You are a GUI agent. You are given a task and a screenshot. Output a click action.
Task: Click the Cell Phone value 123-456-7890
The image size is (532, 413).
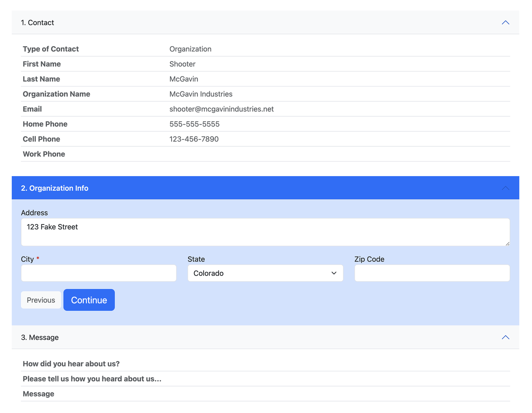pos(194,139)
